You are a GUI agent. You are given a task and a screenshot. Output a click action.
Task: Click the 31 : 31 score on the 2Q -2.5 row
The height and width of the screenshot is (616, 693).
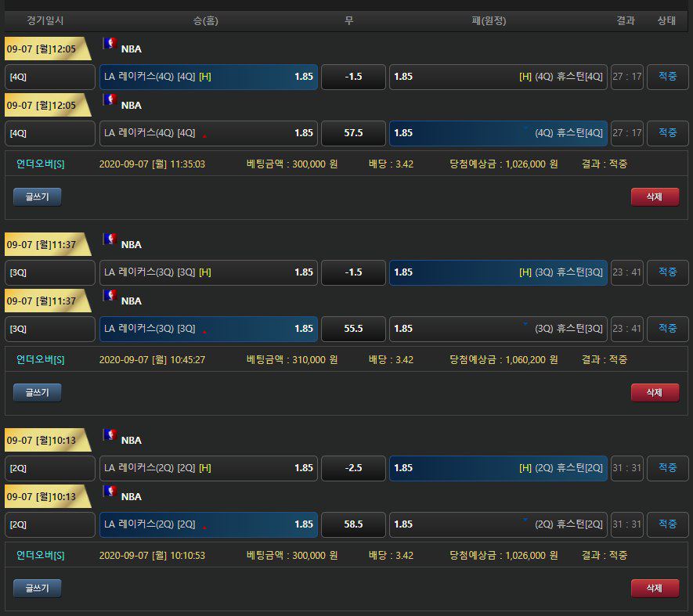(x=626, y=468)
